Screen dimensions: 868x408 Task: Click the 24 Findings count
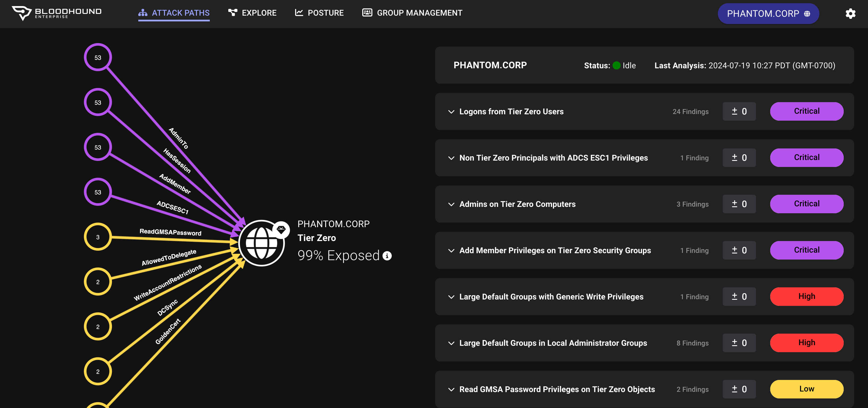(690, 111)
